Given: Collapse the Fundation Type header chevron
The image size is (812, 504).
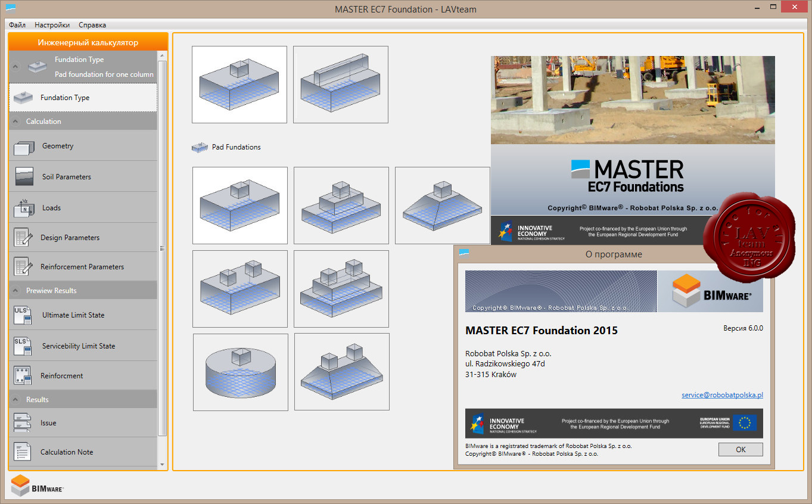Looking at the screenshot, I should (x=16, y=66).
